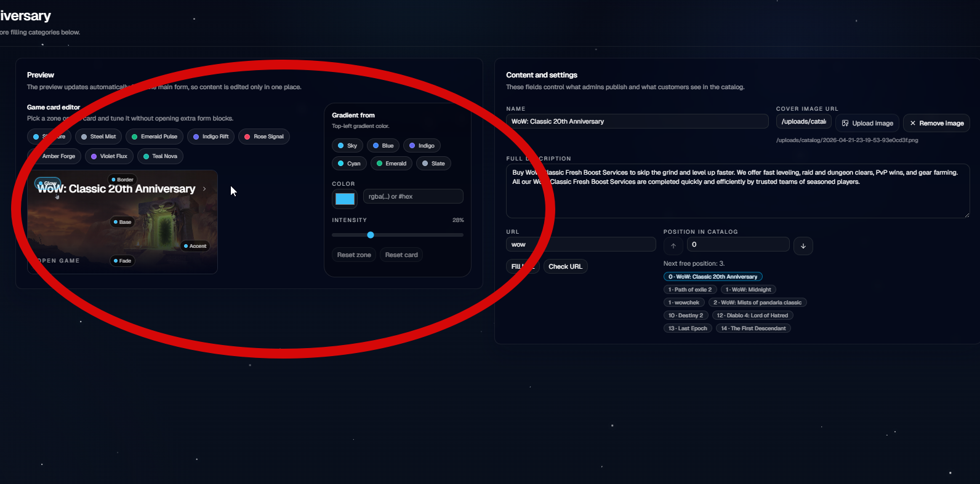
Task: Select position chip 0 WoW Classic 20th Anniversary
Action: tap(713, 277)
